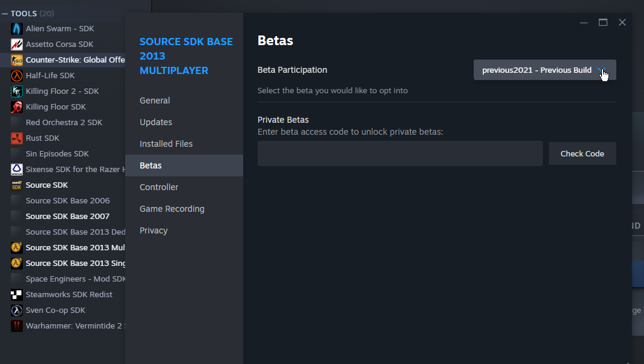Image resolution: width=644 pixels, height=364 pixels.
Task: Click the Check Code button
Action: (583, 153)
